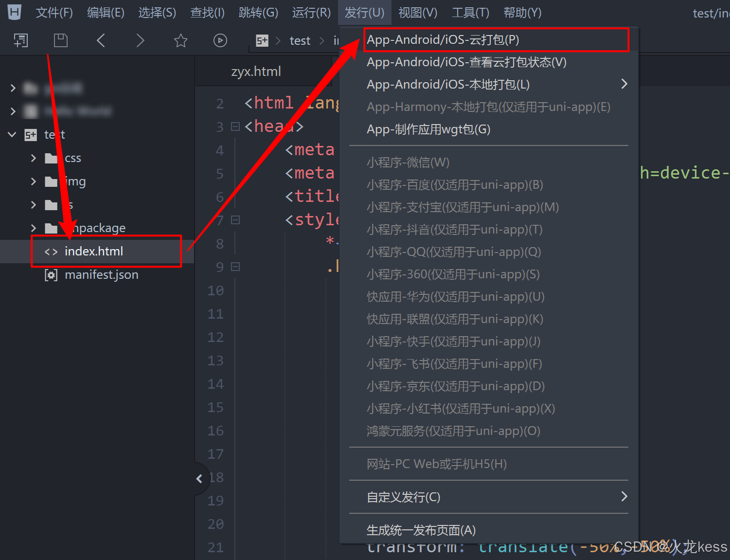
Task: Click the 发行(U) menu
Action: (x=364, y=13)
